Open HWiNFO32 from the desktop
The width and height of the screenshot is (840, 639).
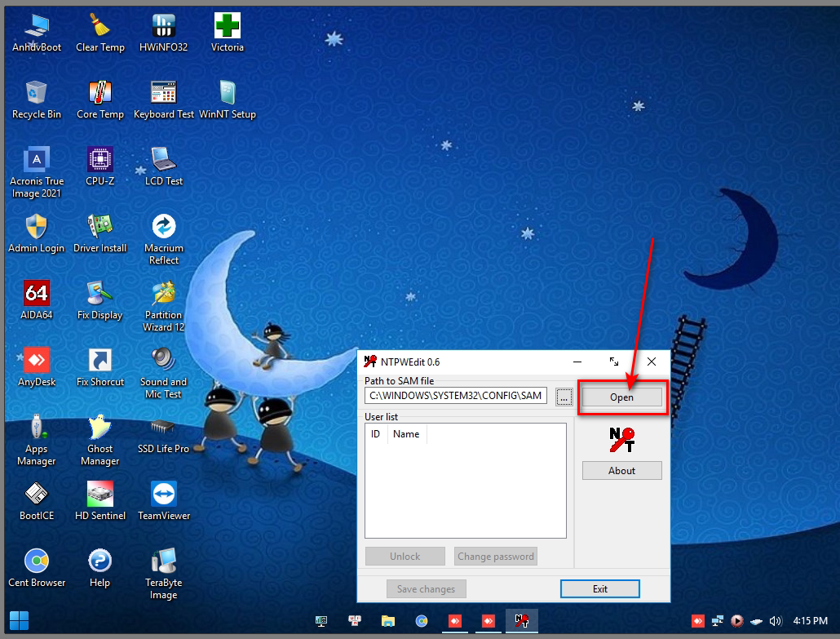click(x=163, y=33)
